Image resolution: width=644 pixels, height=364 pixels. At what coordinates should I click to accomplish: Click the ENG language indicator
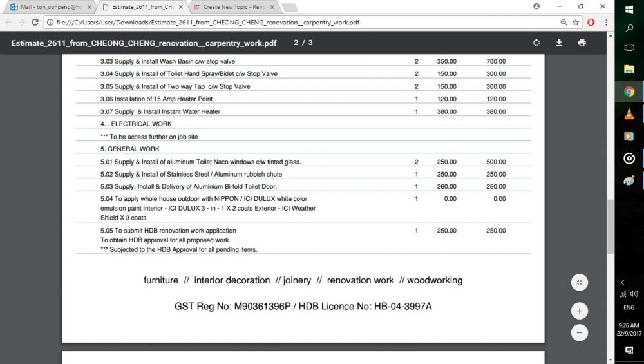[629, 307]
